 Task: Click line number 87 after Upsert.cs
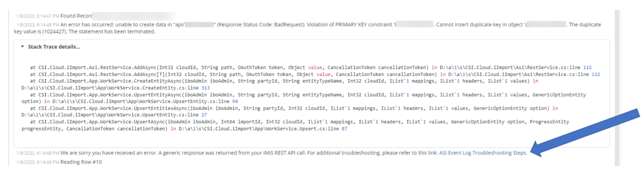point(344,129)
